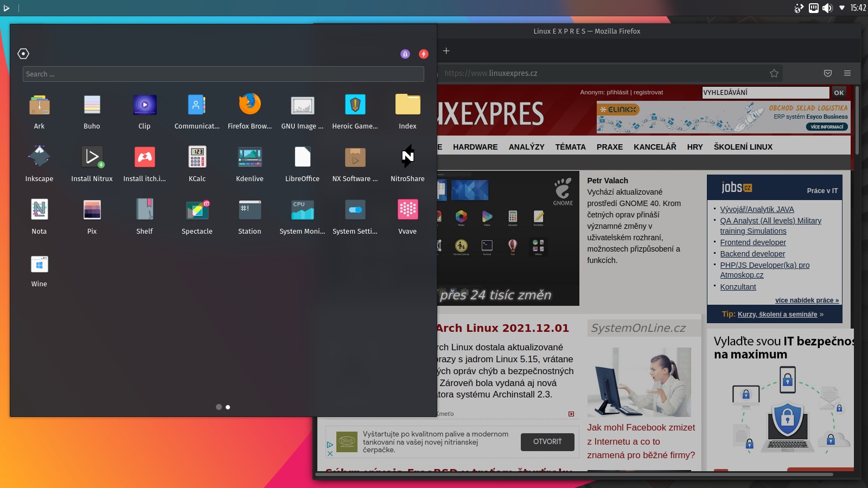Click the clock showing 15:42

coord(858,8)
